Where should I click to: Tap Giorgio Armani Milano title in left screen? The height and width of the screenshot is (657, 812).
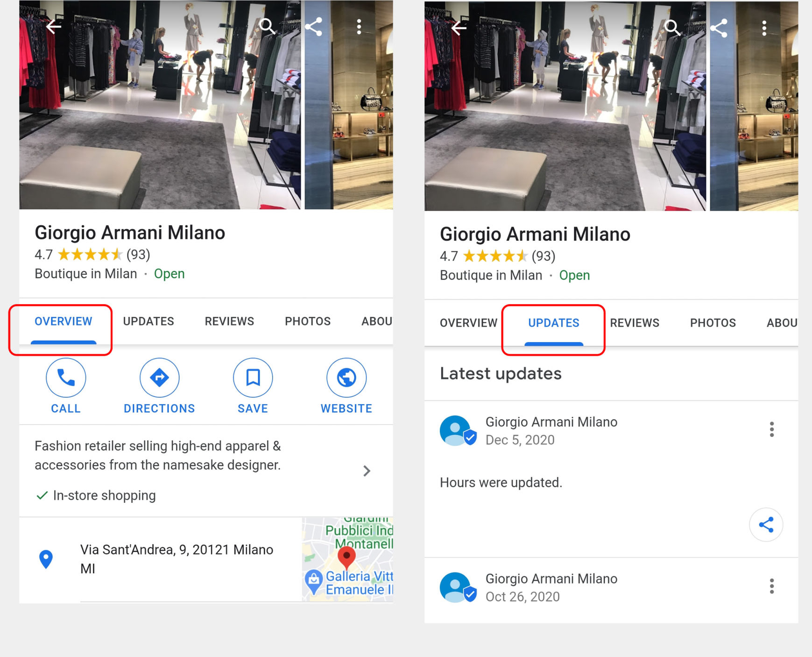pos(130,232)
